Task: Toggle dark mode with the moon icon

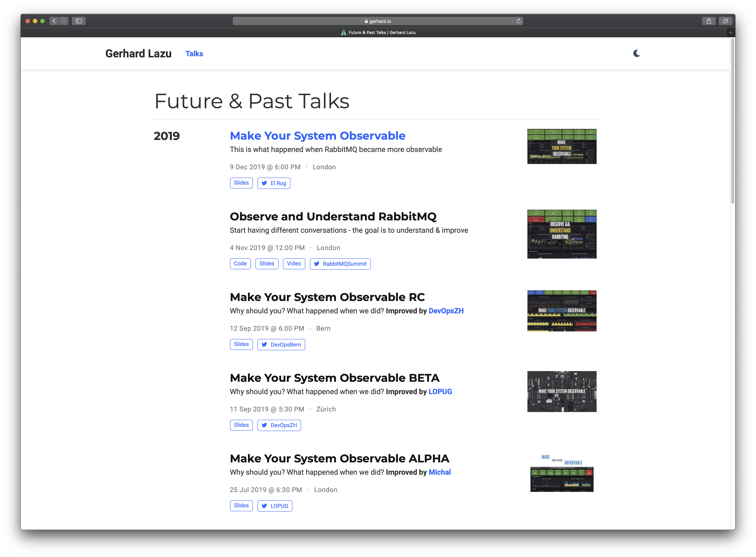Action: 636,53
